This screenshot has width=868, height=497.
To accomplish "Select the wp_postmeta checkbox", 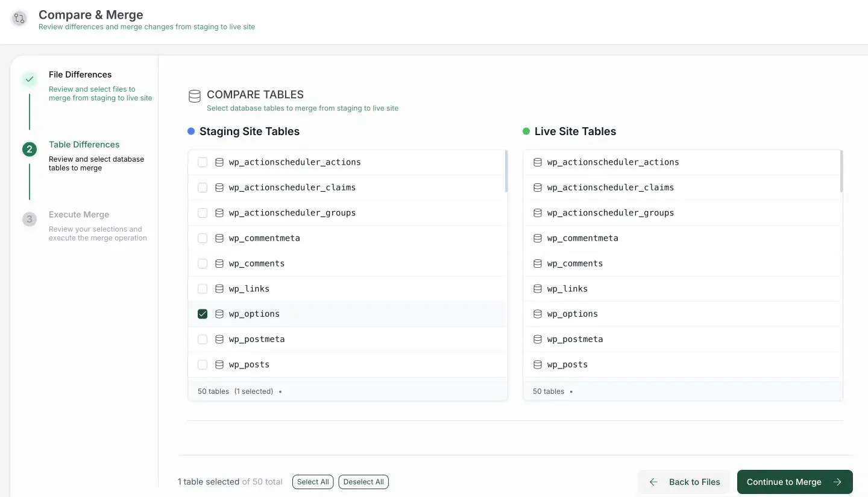I will [203, 340].
